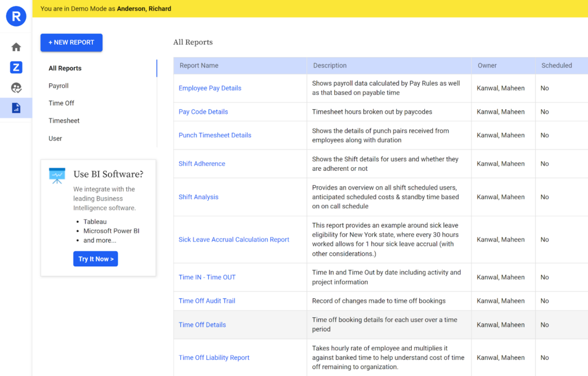This screenshot has width=588, height=376.
Task: Open the User reports category
Action: (x=55, y=139)
